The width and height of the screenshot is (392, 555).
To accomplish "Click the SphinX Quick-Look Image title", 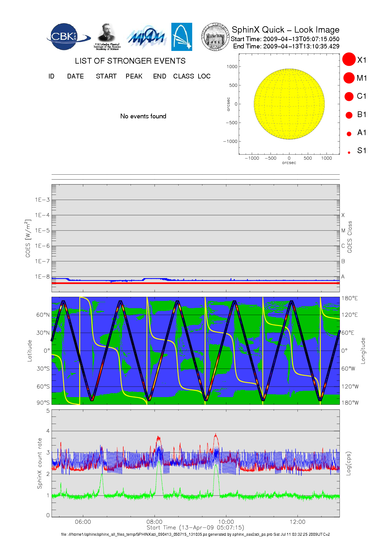I will click(x=285, y=30).
